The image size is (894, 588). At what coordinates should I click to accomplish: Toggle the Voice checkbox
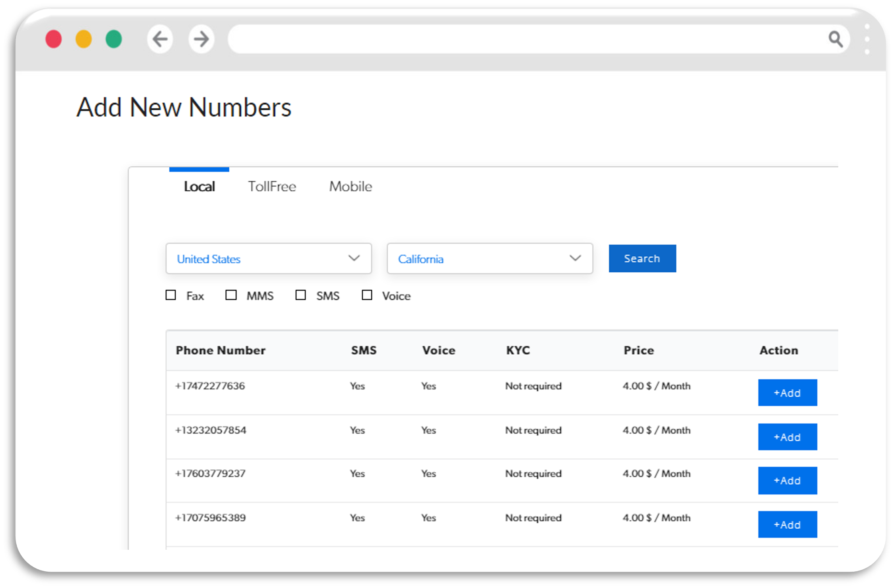[367, 295]
